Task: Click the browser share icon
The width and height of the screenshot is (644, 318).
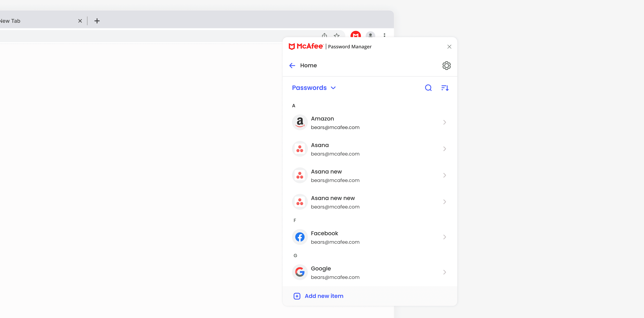Action: (x=325, y=35)
